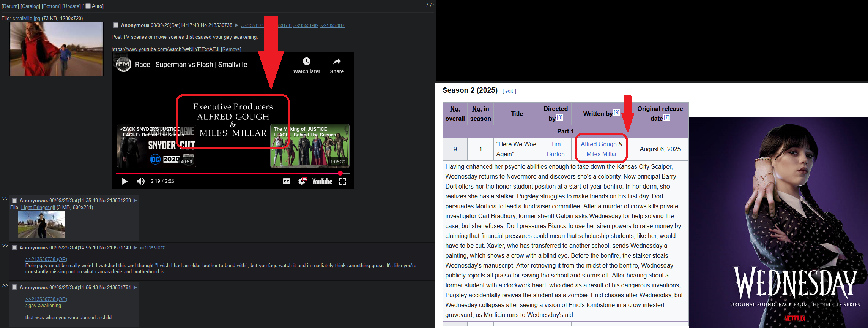The height and width of the screenshot is (328, 868).
Task: Click [Update] to refresh the thread
Action: point(72,6)
